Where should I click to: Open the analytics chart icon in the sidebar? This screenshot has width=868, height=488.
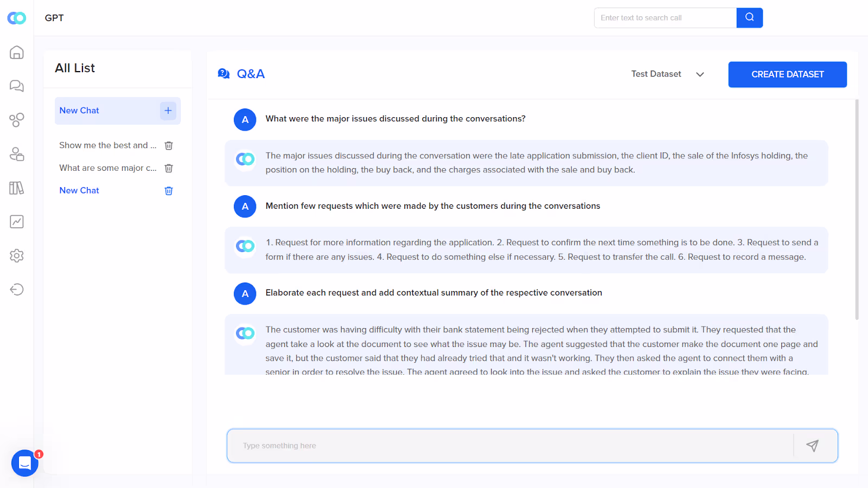point(17,222)
